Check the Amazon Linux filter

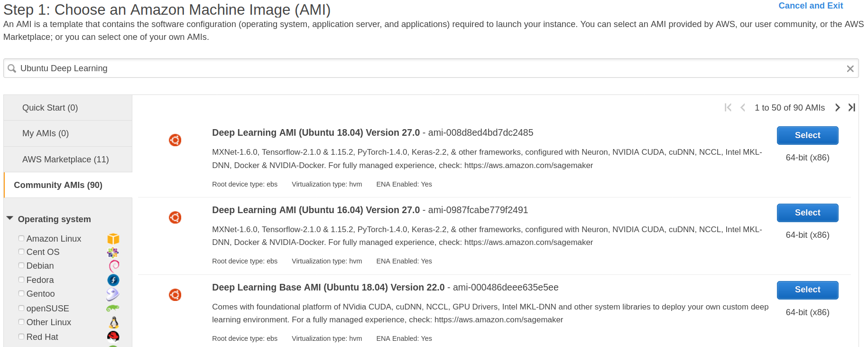click(21, 238)
